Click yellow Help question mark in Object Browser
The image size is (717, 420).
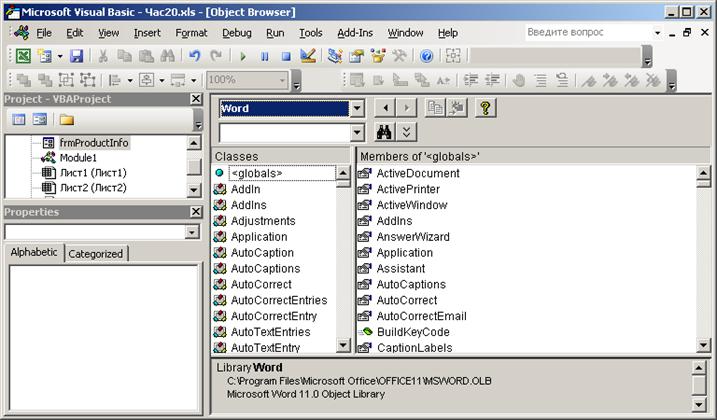point(486,108)
